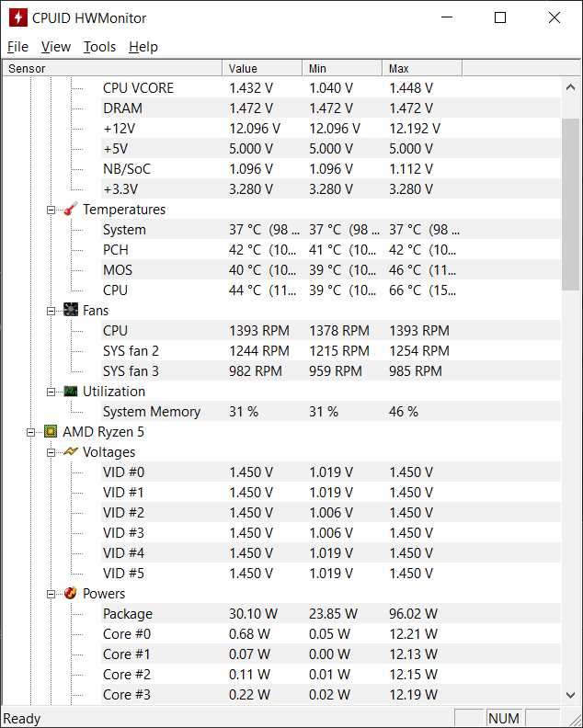Click the vertical scrollbar thumb
This screenshot has width=583, height=728.
point(570,204)
